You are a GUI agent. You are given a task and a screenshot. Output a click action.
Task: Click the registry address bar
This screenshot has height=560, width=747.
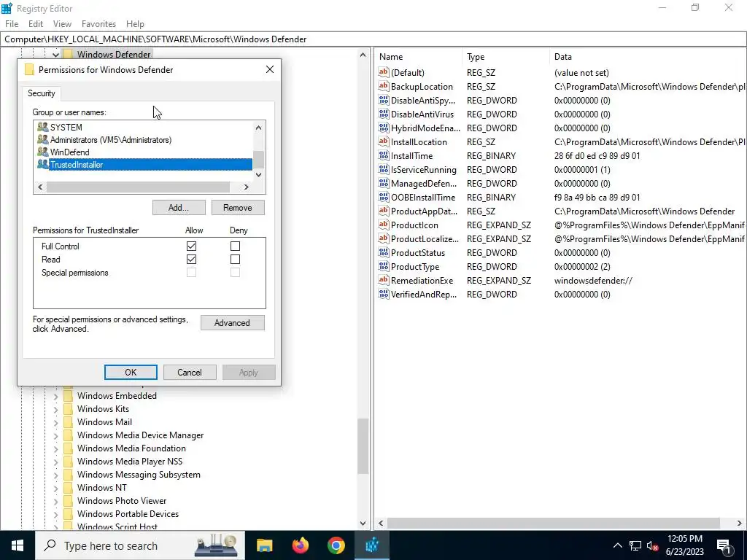click(x=373, y=39)
